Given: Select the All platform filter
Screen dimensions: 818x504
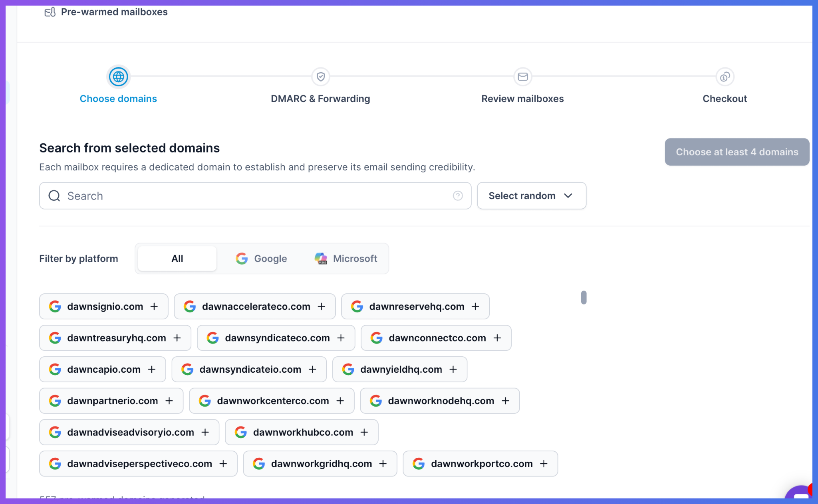Looking at the screenshot, I should tap(177, 259).
